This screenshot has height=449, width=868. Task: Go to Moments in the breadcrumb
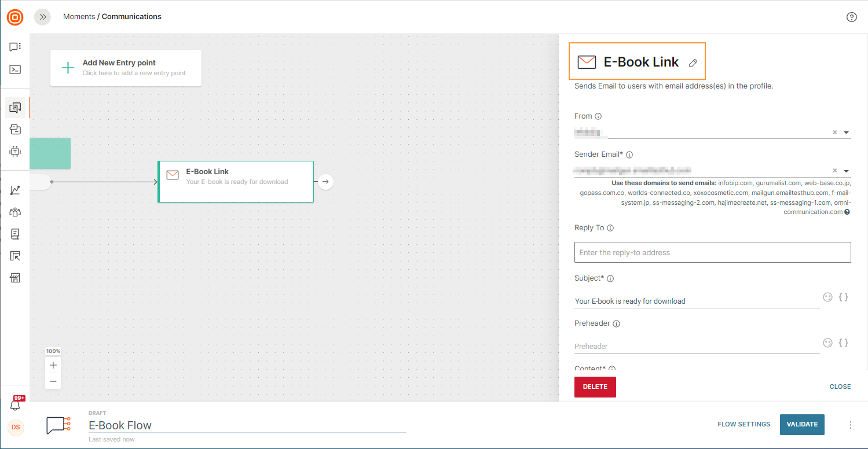click(79, 17)
